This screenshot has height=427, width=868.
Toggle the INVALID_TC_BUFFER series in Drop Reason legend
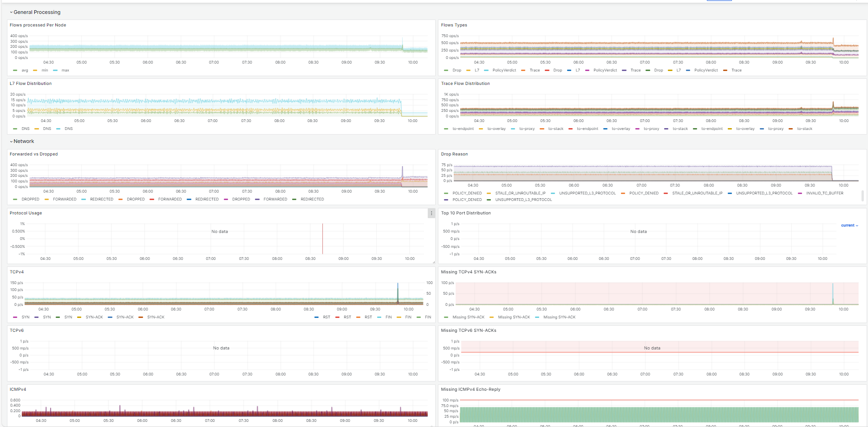[825, 193]
